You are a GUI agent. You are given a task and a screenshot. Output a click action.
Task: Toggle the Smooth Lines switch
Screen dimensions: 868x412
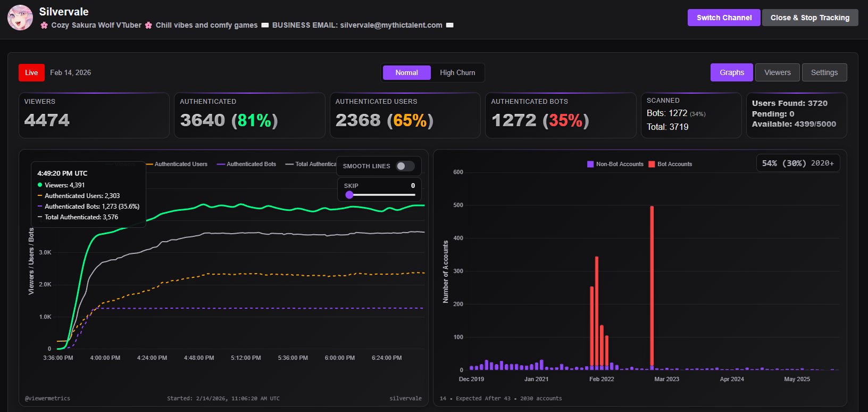(405, 166)
